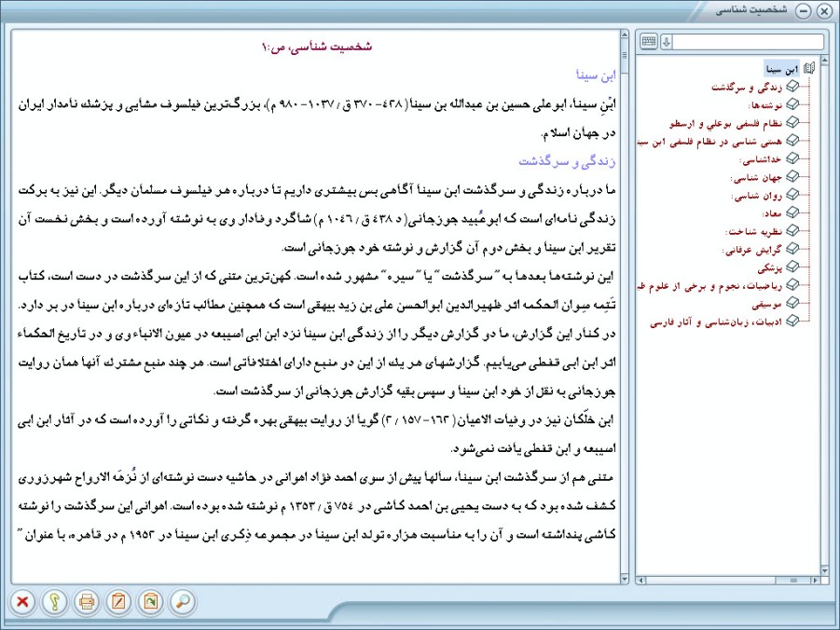Select the root node ابن سینا in tree
This screenshot has height=630, width=840.
(783, 69)
